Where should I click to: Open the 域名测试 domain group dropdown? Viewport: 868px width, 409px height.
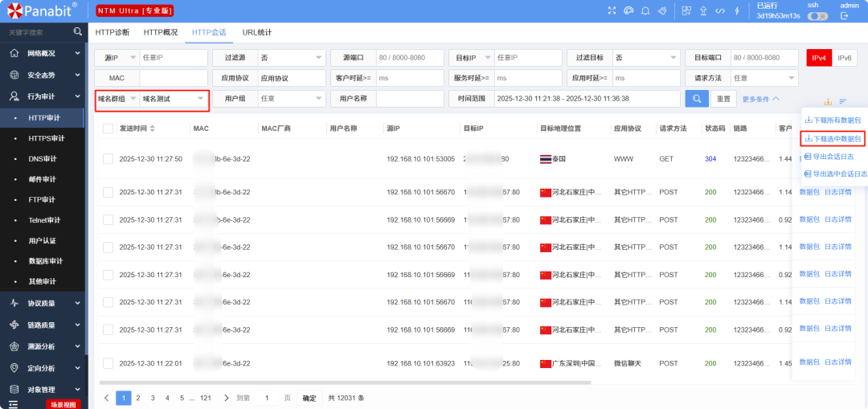pos(174,99)
